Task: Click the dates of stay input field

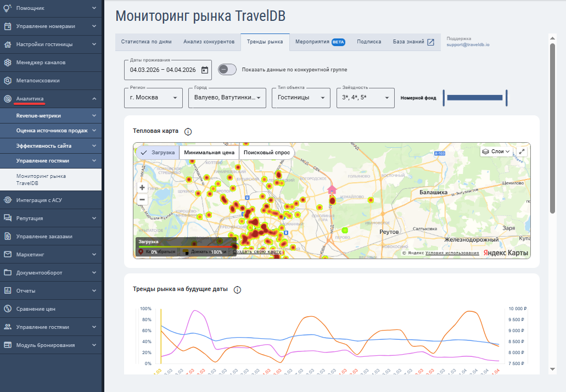Action: pyautogui.click(x=163, y=70)
